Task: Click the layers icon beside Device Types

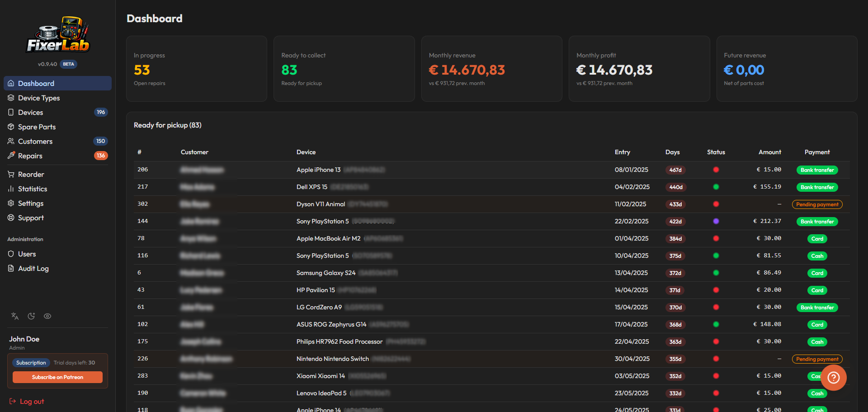Action: tap(11, 98)
